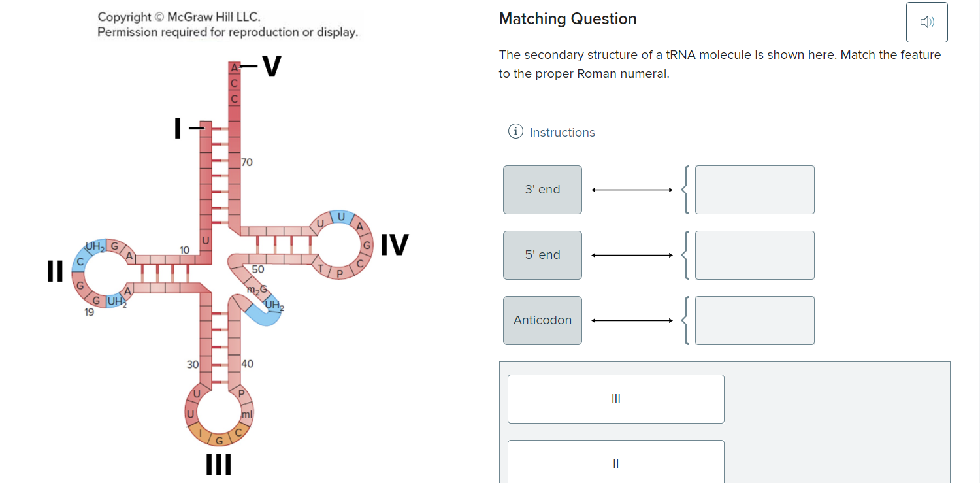The width and height of the screenshot is (980, 483).
Task: Click the arrow between 3' end and its slot
Action: (630, 190)
